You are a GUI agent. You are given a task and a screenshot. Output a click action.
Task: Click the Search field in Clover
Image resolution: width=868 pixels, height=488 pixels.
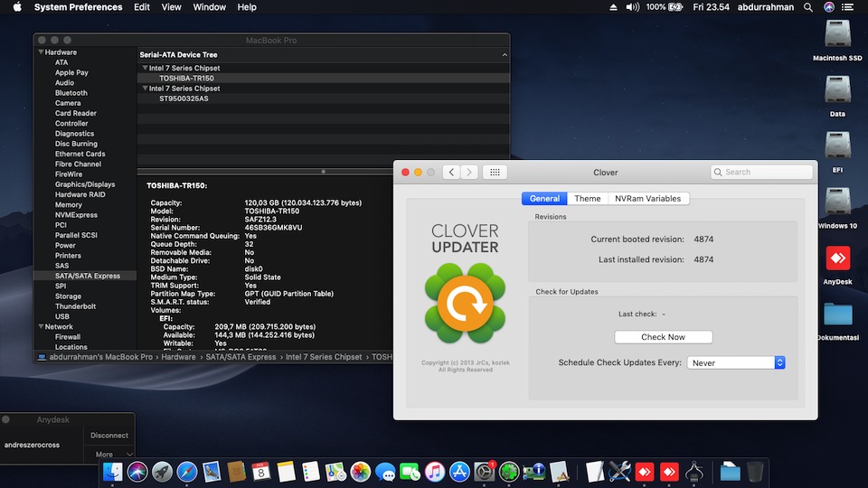click(767, 172)
